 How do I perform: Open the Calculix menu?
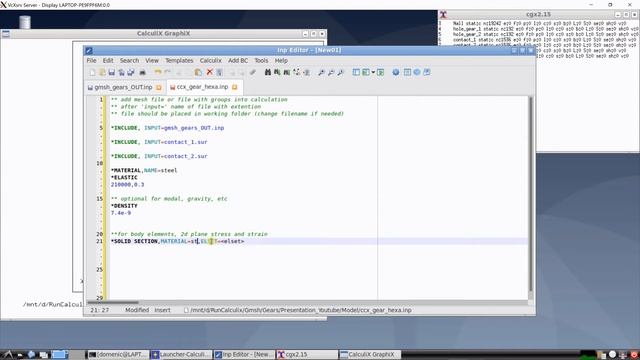[211, 60]
